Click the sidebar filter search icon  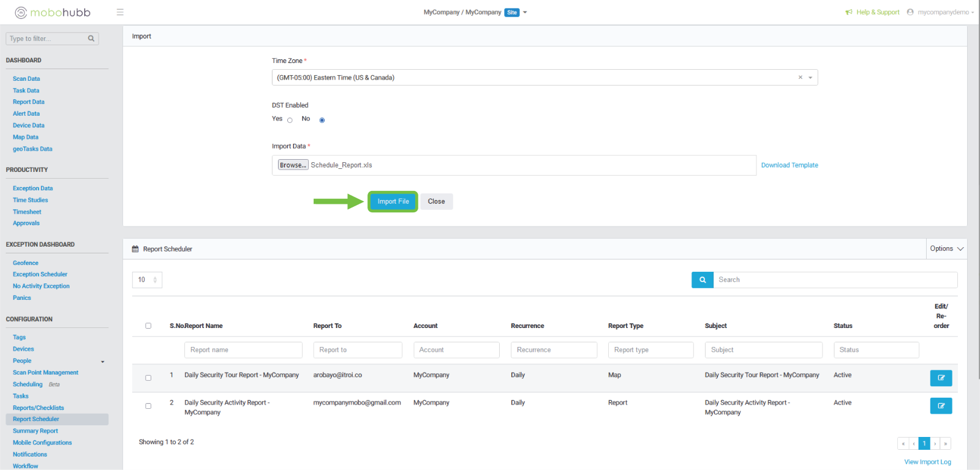(91, 39)
